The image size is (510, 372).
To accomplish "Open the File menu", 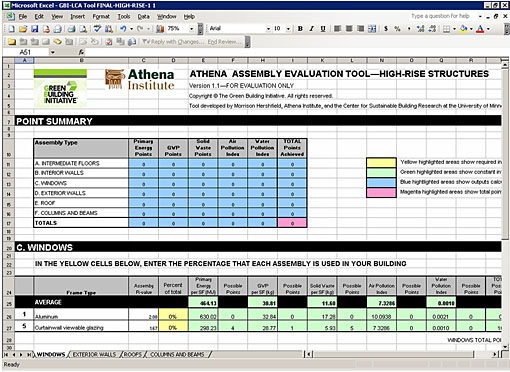I will point(23,16).
